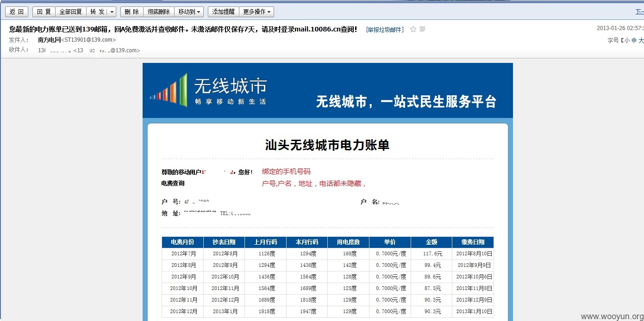Open the 更多操作 dropdown
The image size is (644, 321).
pyautogui.click(x=256, y=12)
